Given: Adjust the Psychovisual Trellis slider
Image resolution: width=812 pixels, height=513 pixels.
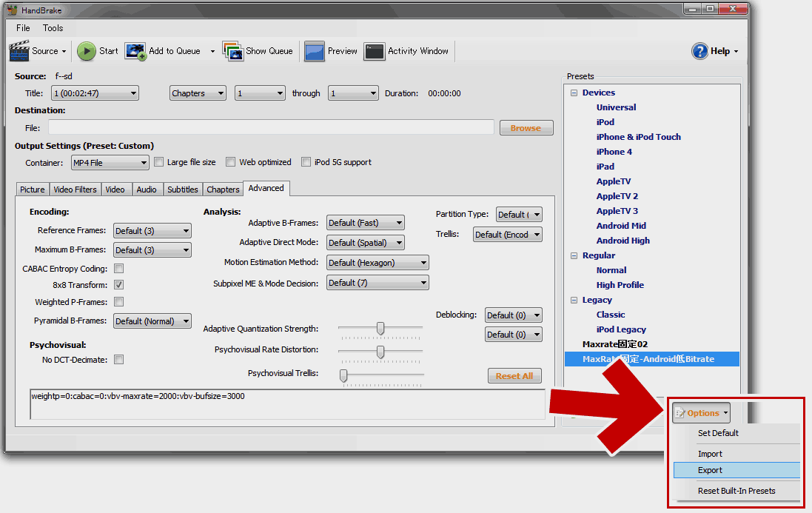Looking at the screenshot, I should click(x=342, y=376).
